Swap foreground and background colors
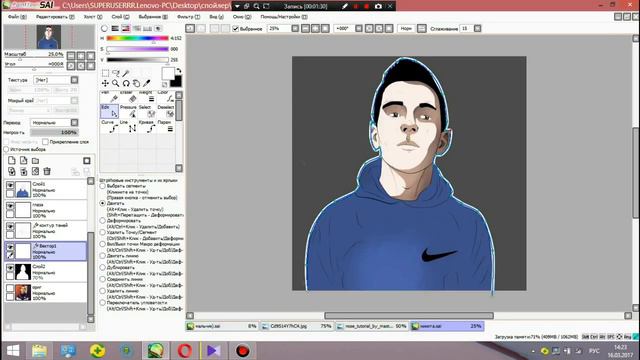Screen dimensions: 640x360 click(178, 71)
